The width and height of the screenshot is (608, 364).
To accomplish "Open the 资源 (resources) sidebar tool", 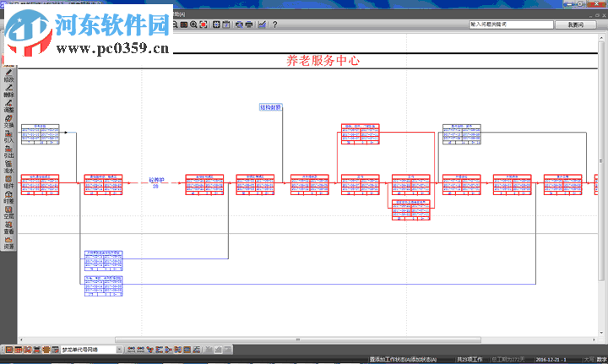I will click(x=8, y=242).
